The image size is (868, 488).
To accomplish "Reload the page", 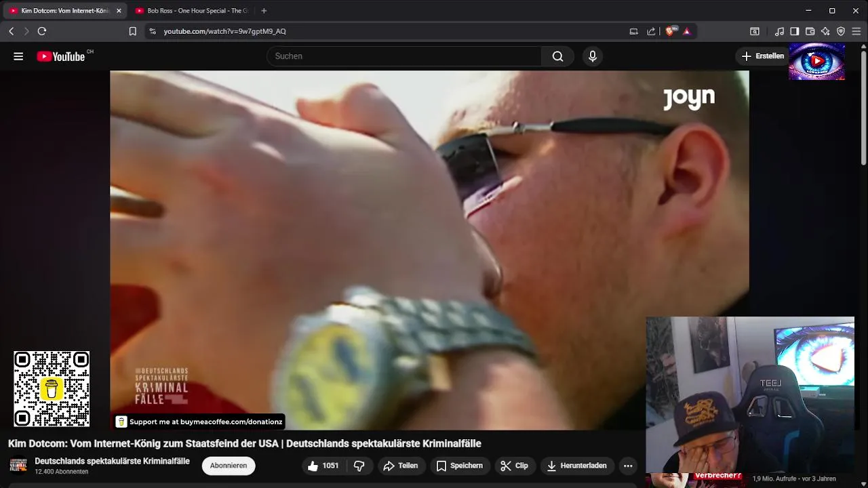I will (x=42, y=31).
